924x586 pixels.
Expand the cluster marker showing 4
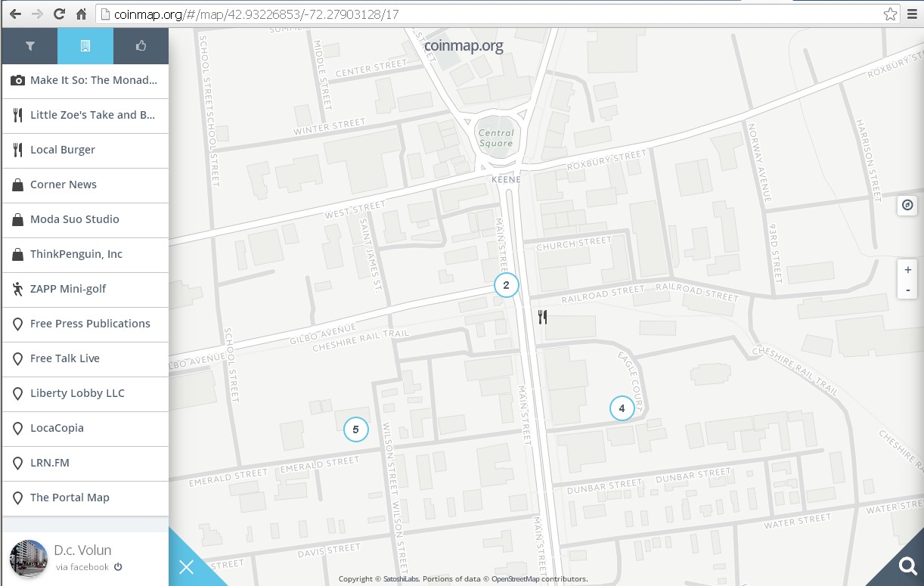(x=622, y=408)
